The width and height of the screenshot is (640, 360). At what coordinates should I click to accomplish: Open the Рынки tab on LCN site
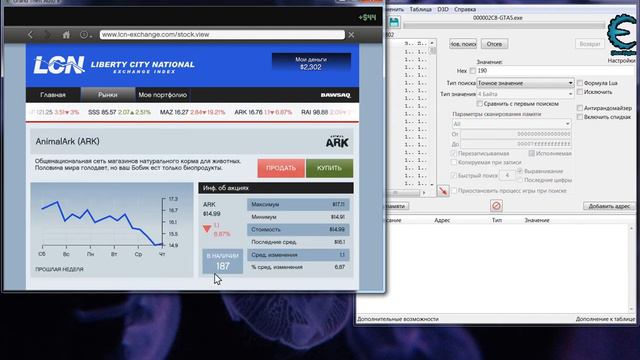[108, 95]
